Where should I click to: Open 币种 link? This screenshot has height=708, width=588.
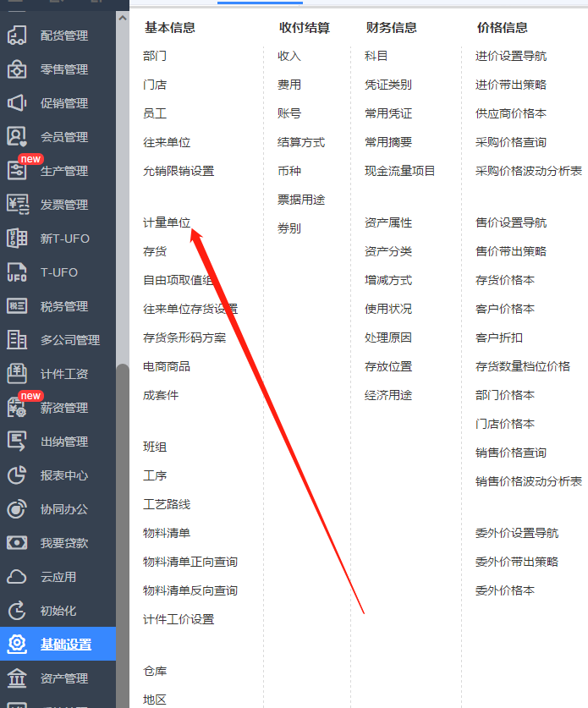click(289, 171)
